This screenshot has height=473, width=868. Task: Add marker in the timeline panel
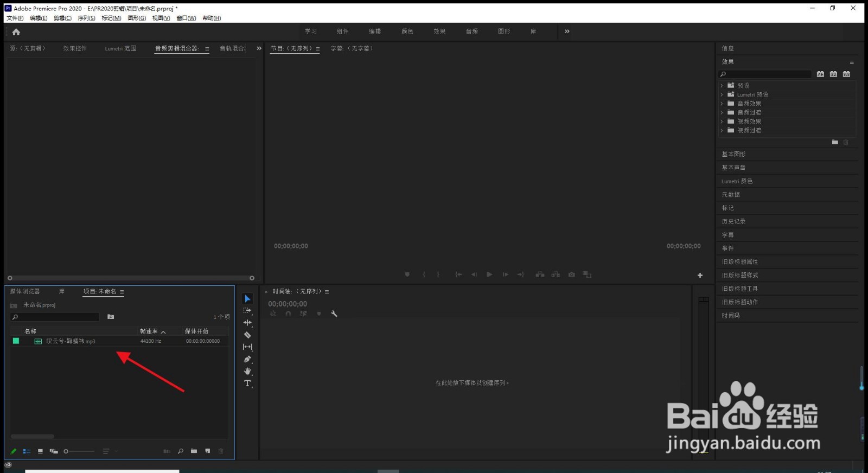pos(319,314)
